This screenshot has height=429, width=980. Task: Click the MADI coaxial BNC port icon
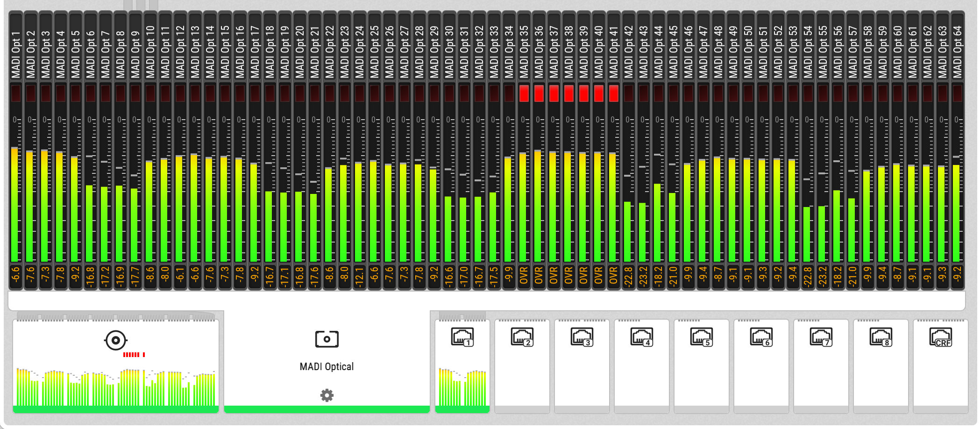click(115, 340)
